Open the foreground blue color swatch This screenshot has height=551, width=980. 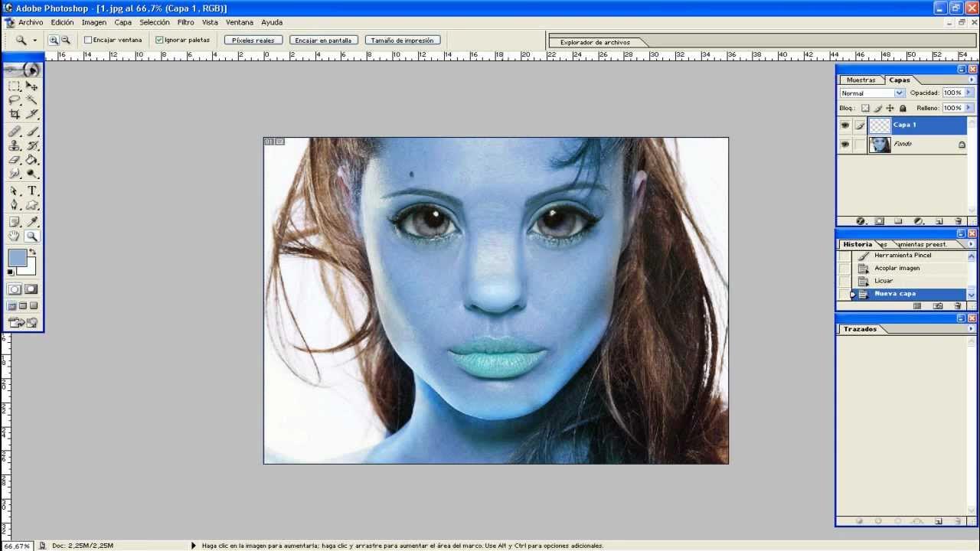point(17,258)
